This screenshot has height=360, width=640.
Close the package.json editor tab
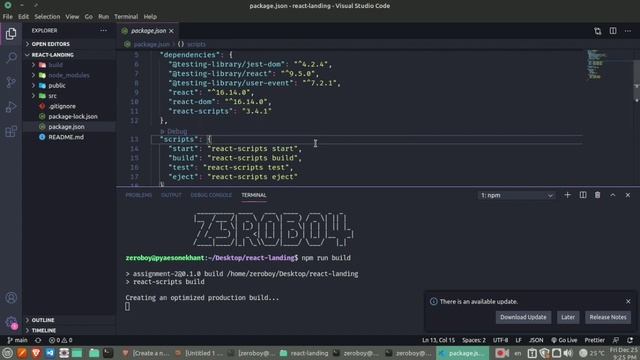tap(171, 31)
